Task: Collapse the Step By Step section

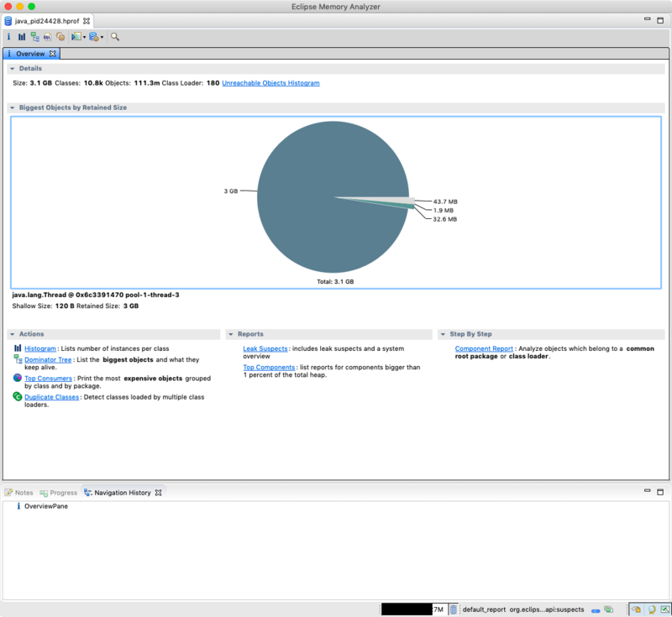Action: click(x=444, y=334)
